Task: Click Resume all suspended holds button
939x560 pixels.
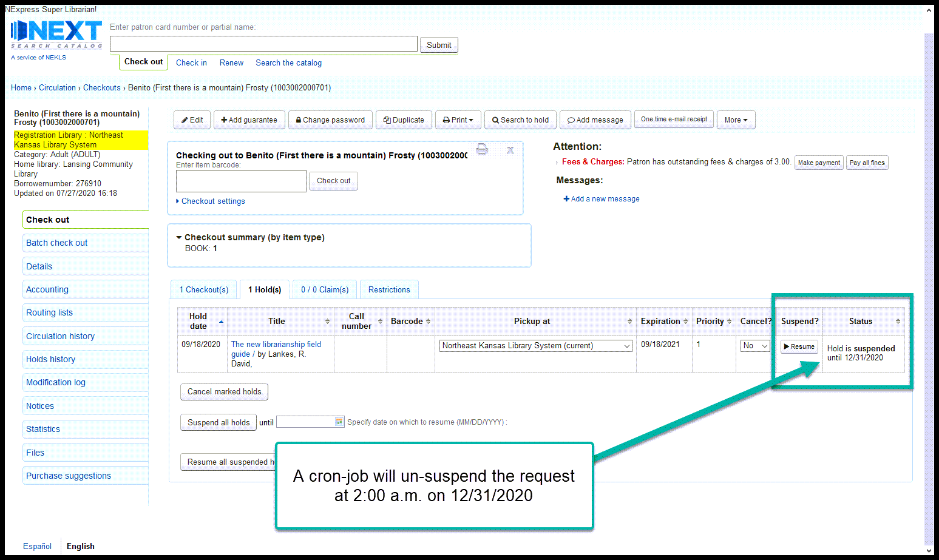Action: [x=228, y=462]
